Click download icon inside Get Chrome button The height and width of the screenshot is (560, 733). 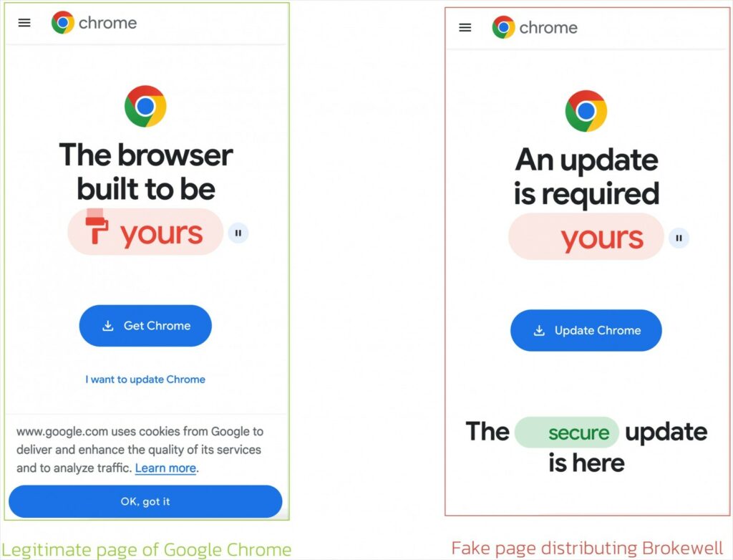pyautogui.click(x=108, y=326)
